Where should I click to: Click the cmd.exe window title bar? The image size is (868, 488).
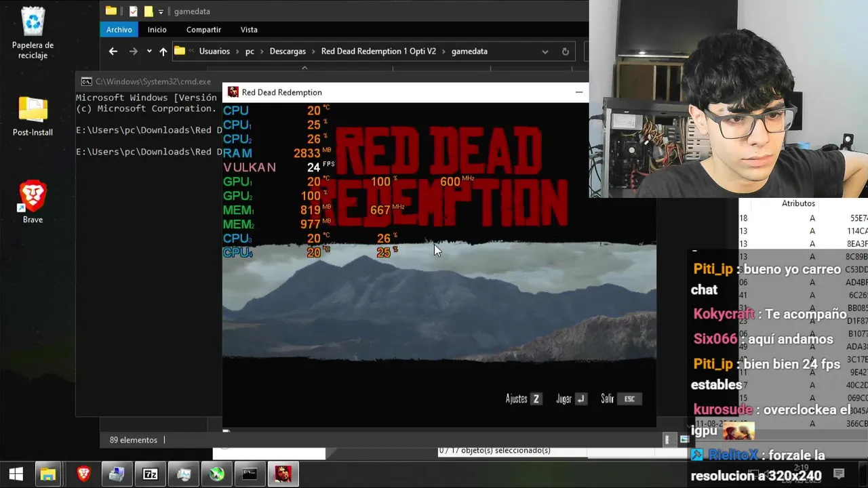(149, 81)
